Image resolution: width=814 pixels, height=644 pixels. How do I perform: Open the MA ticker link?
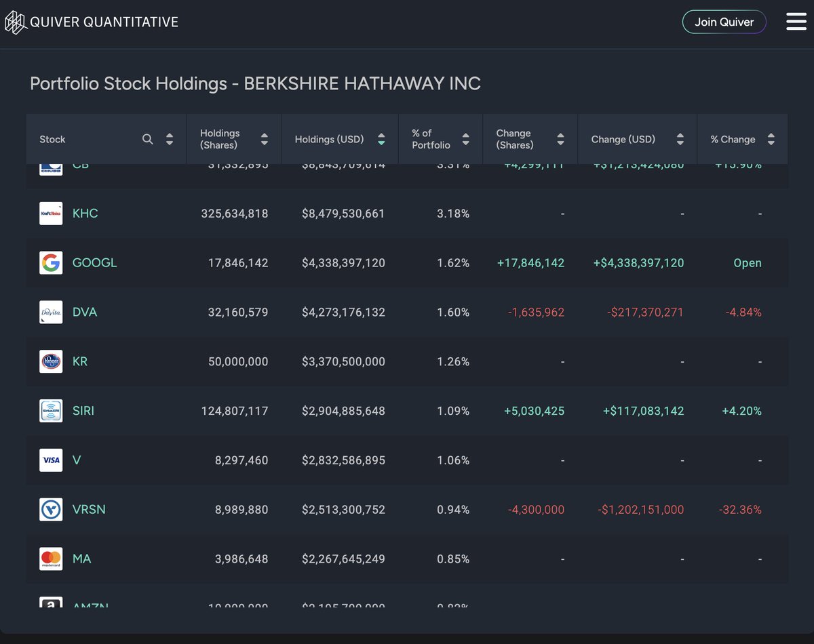point(81,559)
